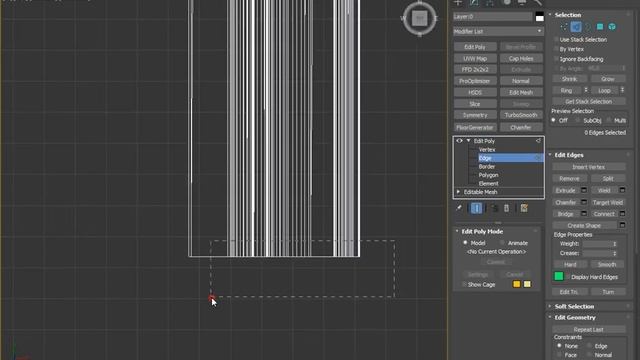Select Preview Selection SubObj radio button
Screen dimensions: 640x360
pos(577,120)
